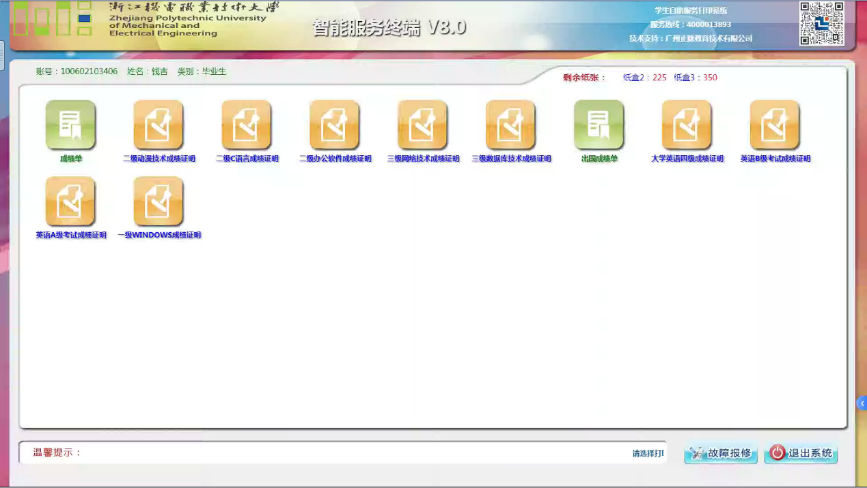Click the QR code in the header
This screenshot has width=867, height=488.
pos(821,24)
